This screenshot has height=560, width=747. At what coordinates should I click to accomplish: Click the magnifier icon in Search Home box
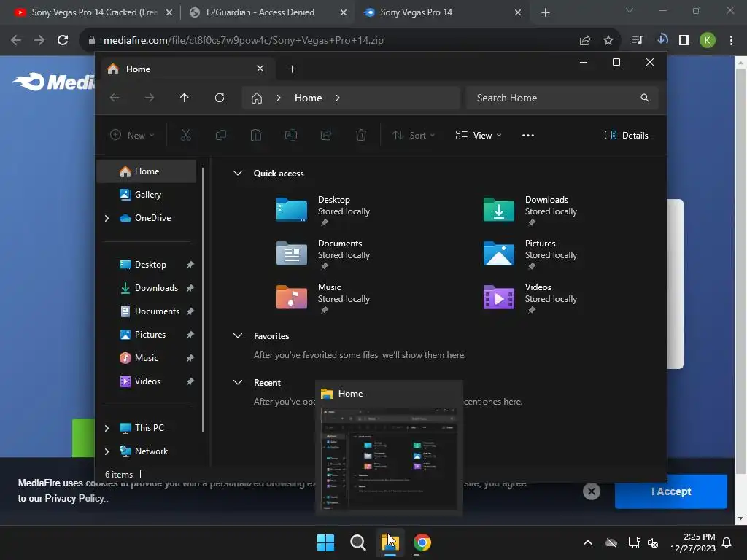645,98
